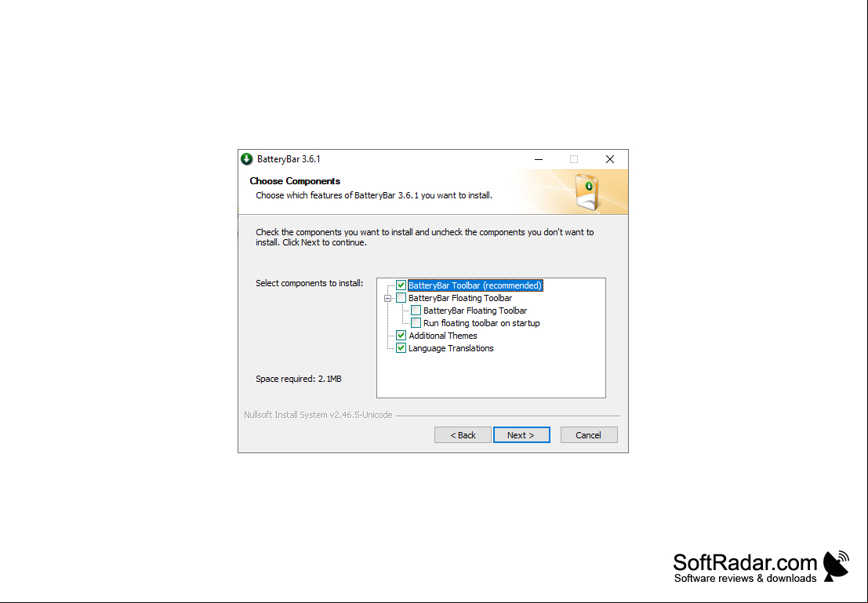Click the BatteryBar green installer icon in title bar
Image resolution: width=868 pixels, height=603 pixels.
click(247, 159)
